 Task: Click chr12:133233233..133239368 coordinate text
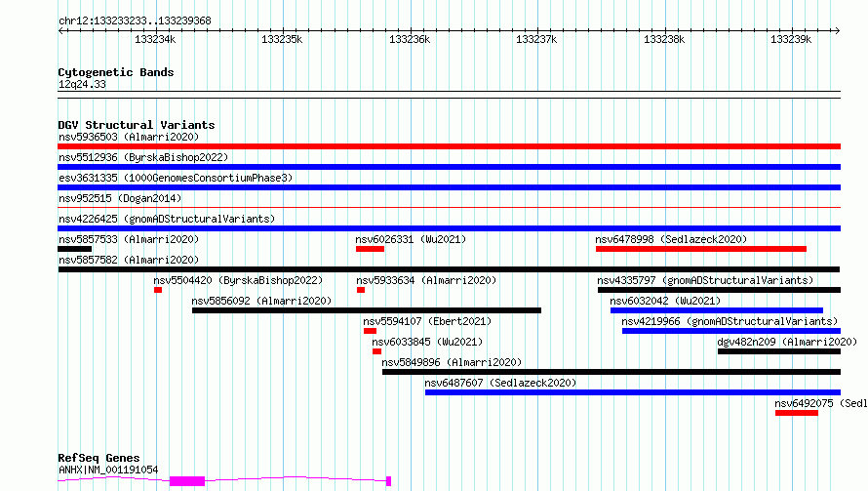click(135, 21)
